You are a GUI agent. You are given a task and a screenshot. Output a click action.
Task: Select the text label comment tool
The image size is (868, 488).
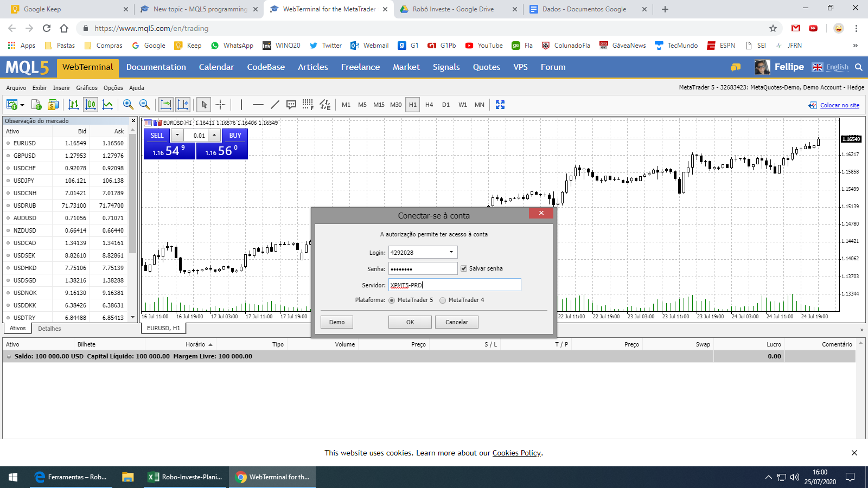pyautogui.click(x=291, y=105)
